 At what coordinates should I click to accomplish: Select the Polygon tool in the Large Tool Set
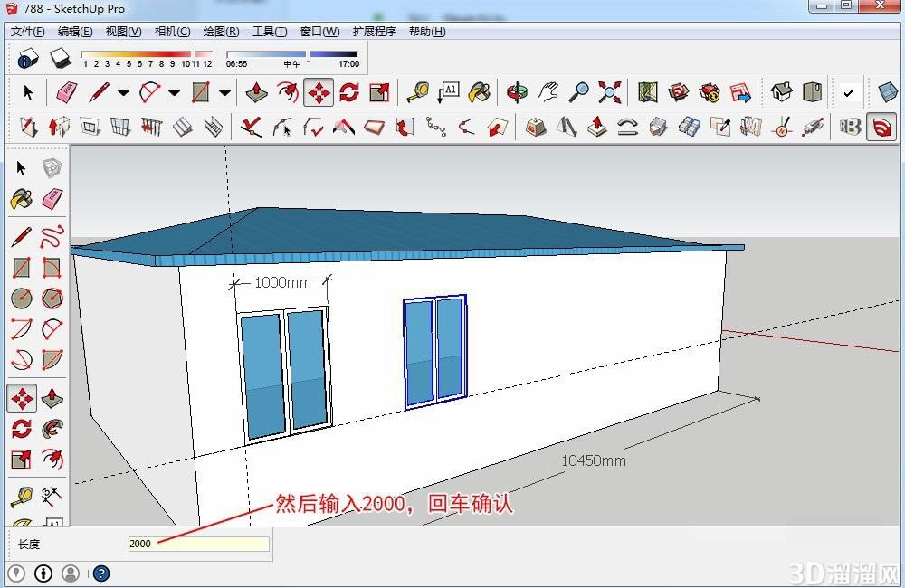pyautogui.click(x=52, y=298)
